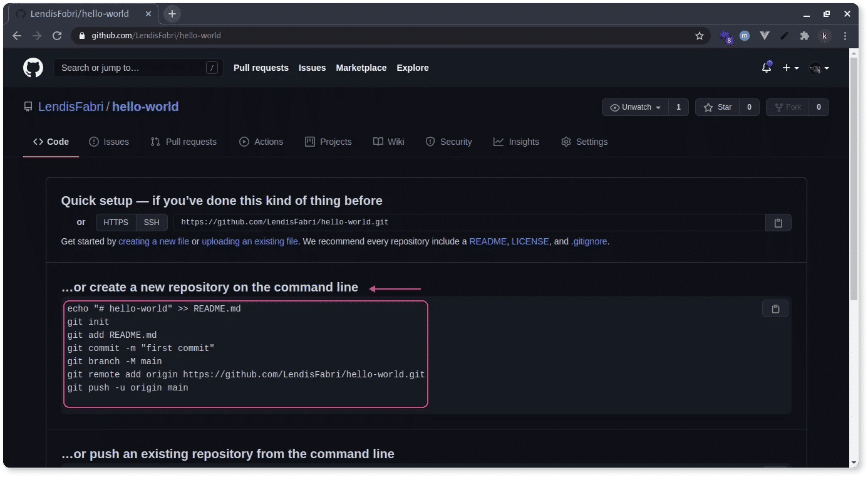Switch to the Code tab
Viewport: 868px width, 477px height.
[51, 142]
